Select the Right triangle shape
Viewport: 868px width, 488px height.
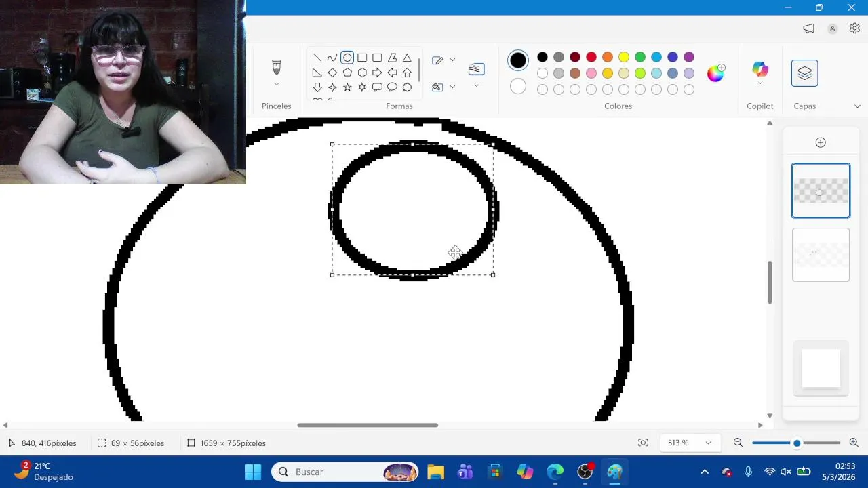pos(317,73)
